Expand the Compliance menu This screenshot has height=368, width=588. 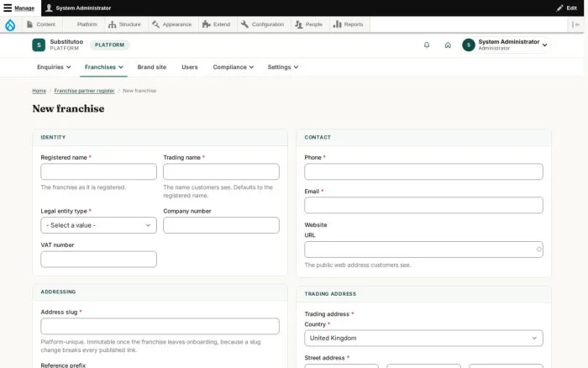pyautogui.click(x=234, y=67)
